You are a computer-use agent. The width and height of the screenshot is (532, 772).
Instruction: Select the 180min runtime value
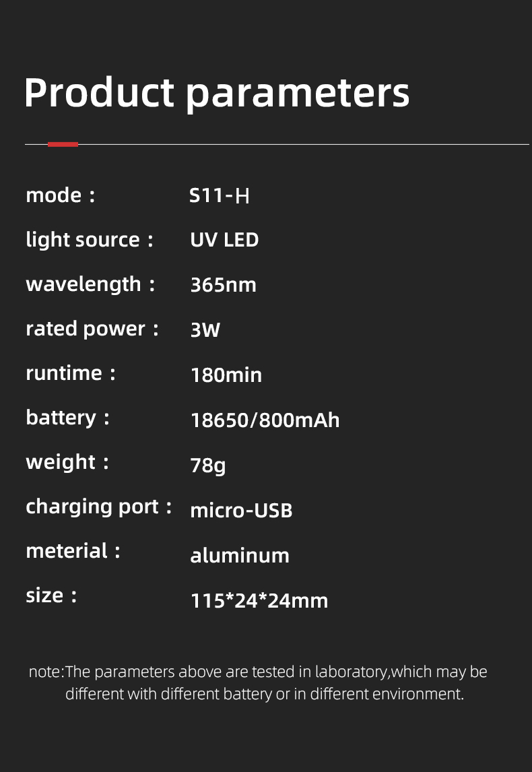226,375
